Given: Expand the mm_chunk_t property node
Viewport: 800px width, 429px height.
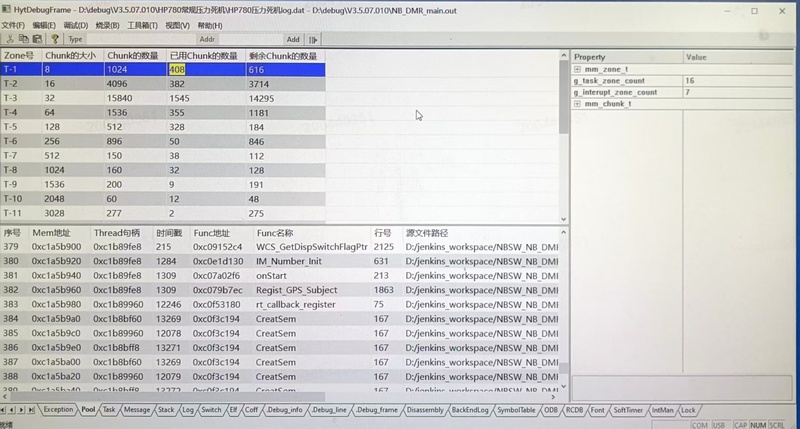Looking at the screenshot, I should pyautogui.click(x=577, y=104).
